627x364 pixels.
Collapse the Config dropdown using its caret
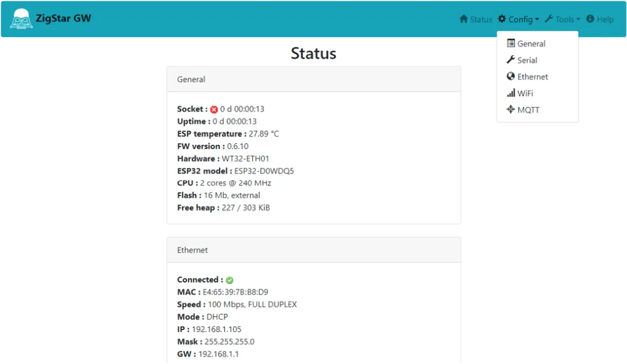[537, 20]
